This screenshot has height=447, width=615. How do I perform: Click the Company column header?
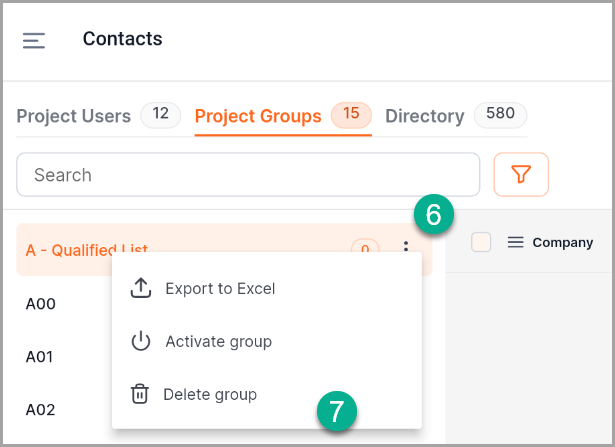pyautogui.click(x=562, y=242)
